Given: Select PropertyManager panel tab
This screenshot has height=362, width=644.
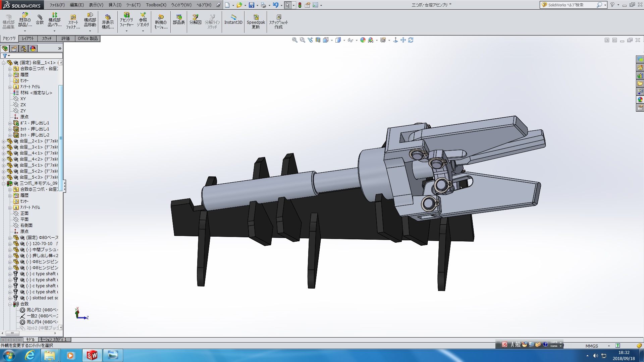Looking at the screenshot, I should pos(14,49).
